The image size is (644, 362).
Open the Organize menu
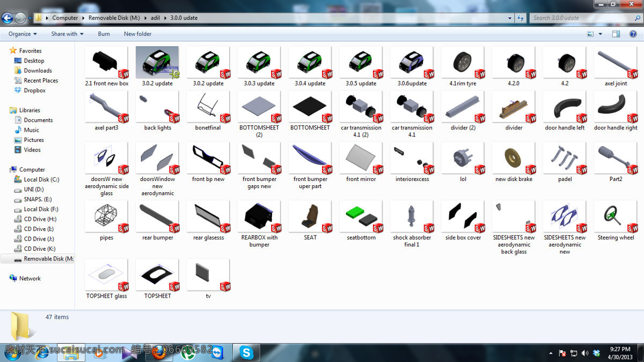pyautogui.click(x=23, y=34)
